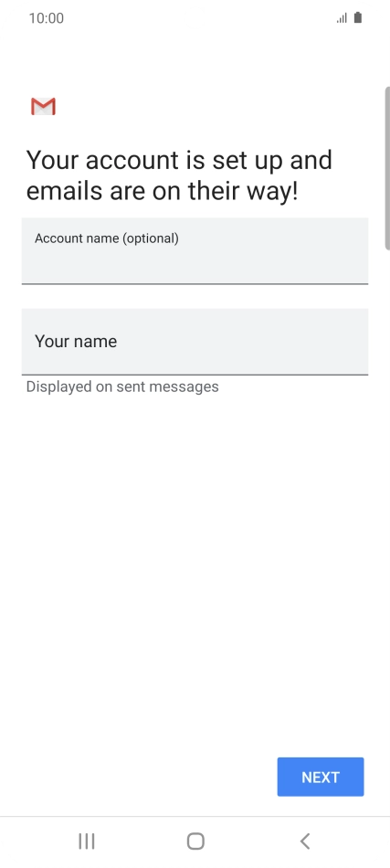This screenshot has height=868, width=390.
Task: Tap 'Displayed on sent messages' helper text
Action: [122, 386]
